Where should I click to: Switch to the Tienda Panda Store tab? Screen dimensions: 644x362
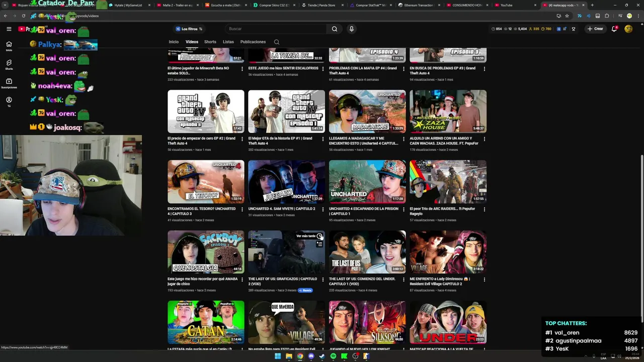click(321, 5)
